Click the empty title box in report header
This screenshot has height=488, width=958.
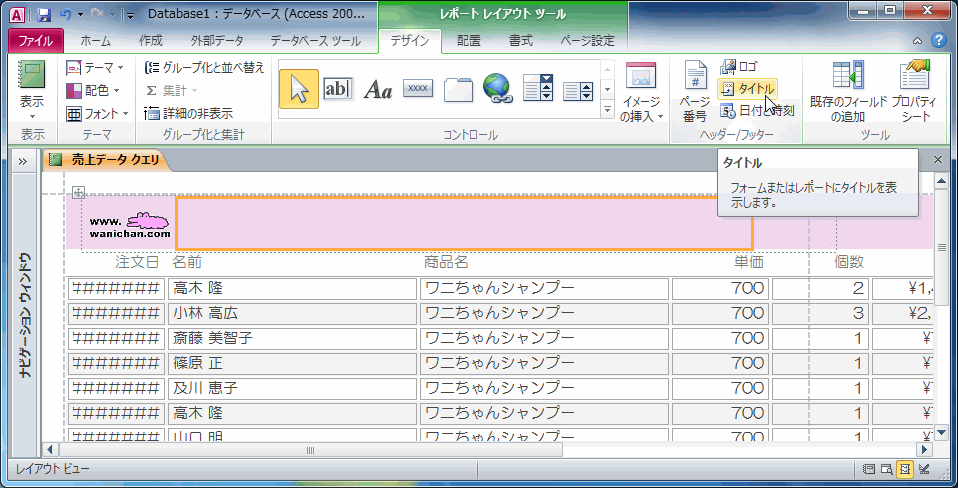[x=464, y=224]
